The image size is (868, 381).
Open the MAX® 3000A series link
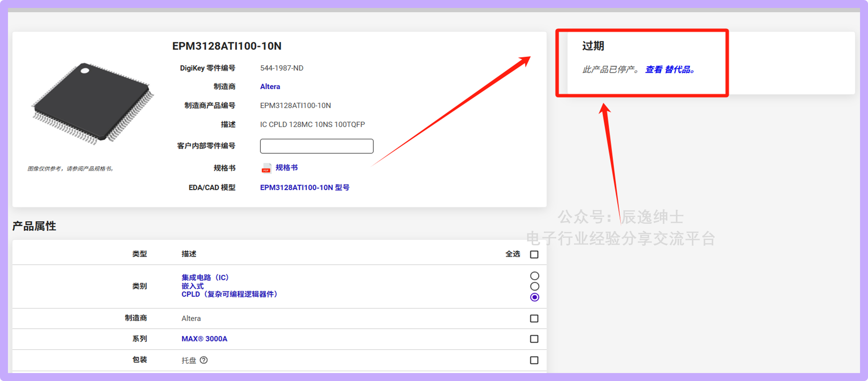tap(204, 339)
